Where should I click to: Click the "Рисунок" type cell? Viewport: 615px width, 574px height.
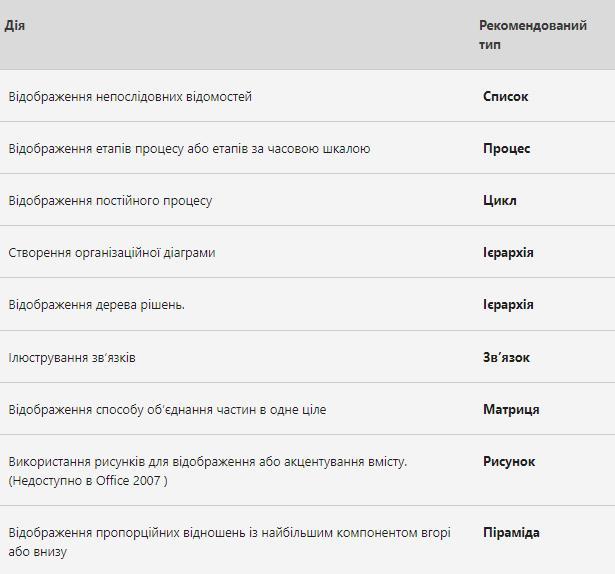(x=509, y=462)
